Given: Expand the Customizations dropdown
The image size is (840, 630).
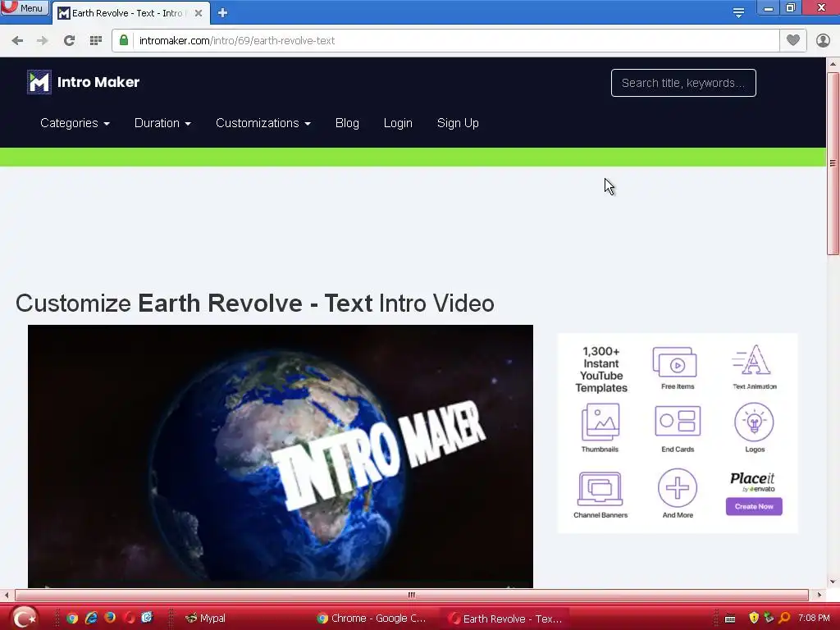Looking at the screenshot, I should pyautogui.click(x=263, y=123).
